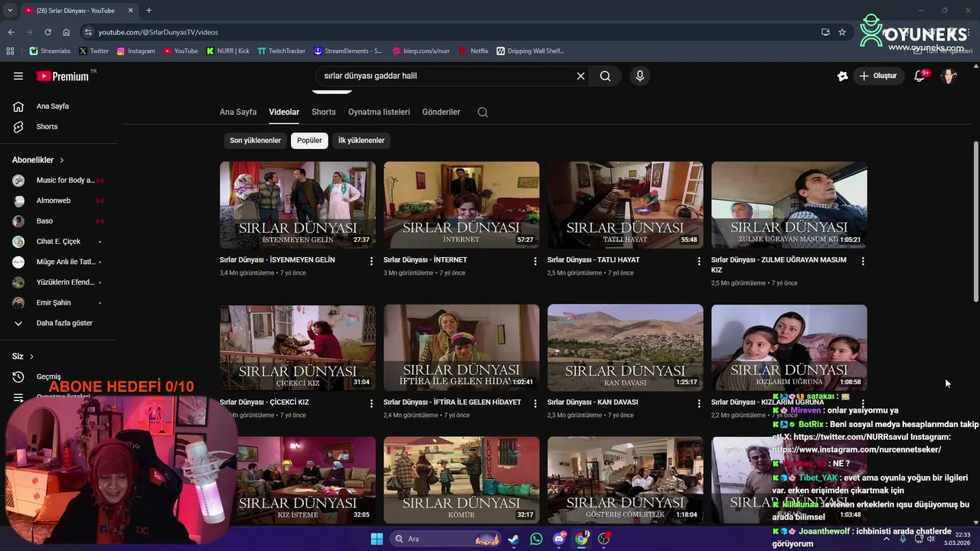Switch to the Gönderiler tab

(441, 112)
